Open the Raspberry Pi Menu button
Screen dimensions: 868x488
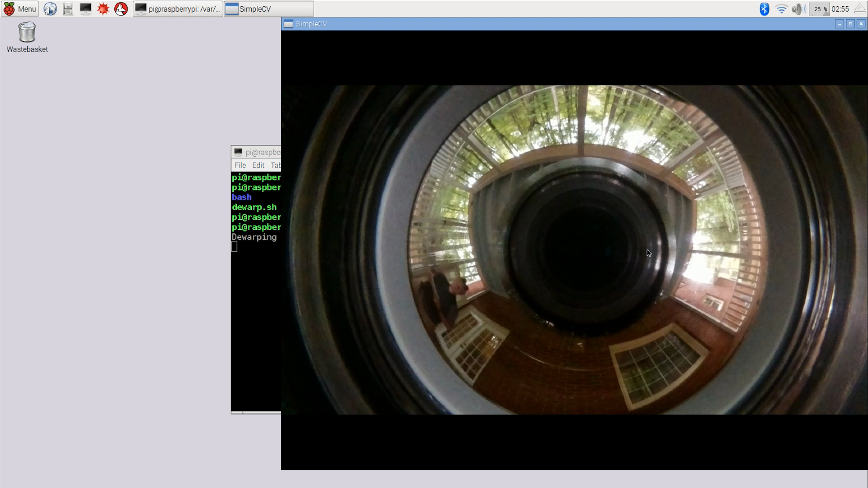coord(20,9)
